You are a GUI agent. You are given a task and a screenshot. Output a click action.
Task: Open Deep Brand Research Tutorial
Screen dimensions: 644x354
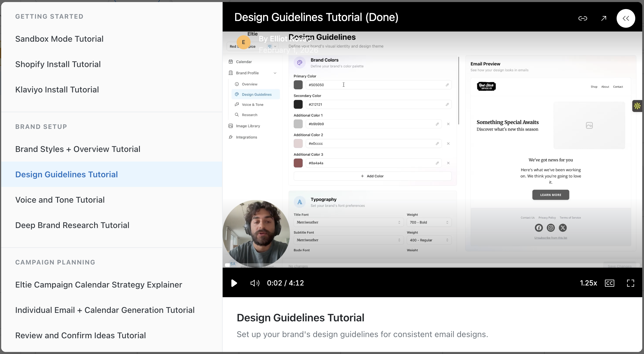72,225
